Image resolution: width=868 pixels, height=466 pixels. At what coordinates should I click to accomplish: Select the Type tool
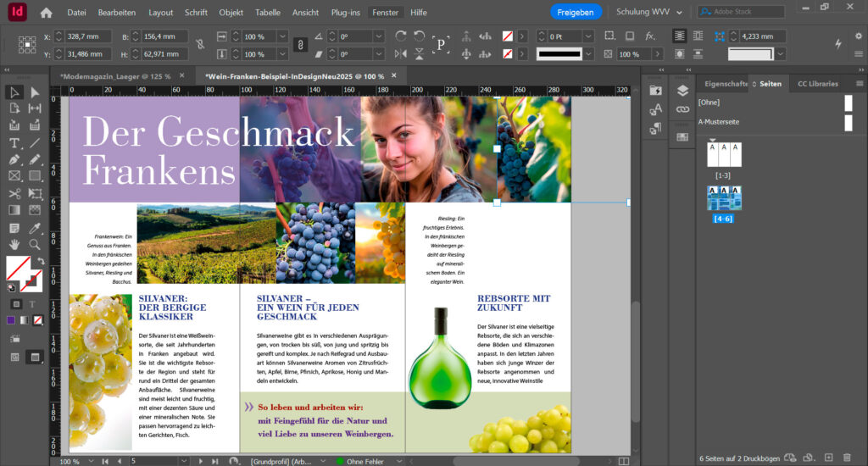pyautogui.click(x=14, y=143)
